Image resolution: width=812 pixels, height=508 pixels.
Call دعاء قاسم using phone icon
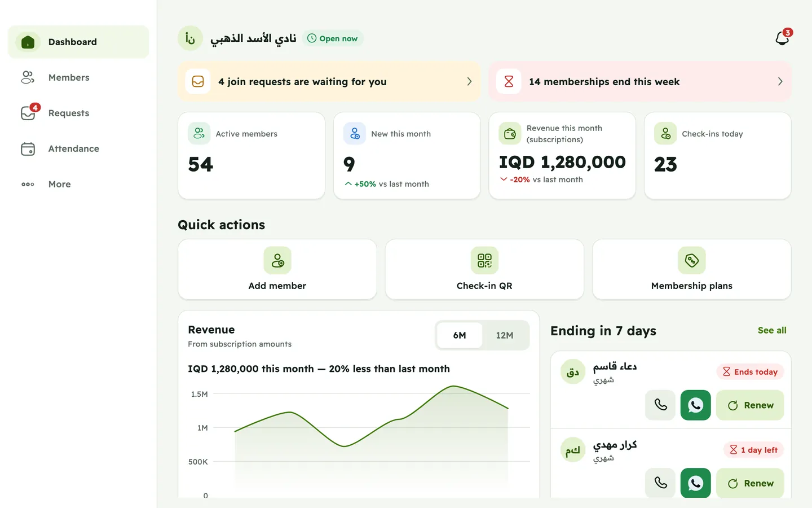click(x=660, y=405)
